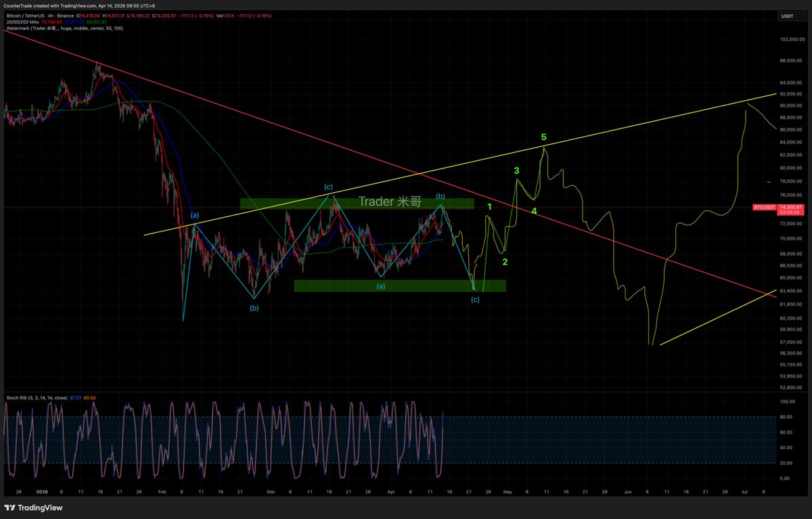Click the Stoch RSI indicator legend
This screenshot has width=812, height=519.
point(37,398)
